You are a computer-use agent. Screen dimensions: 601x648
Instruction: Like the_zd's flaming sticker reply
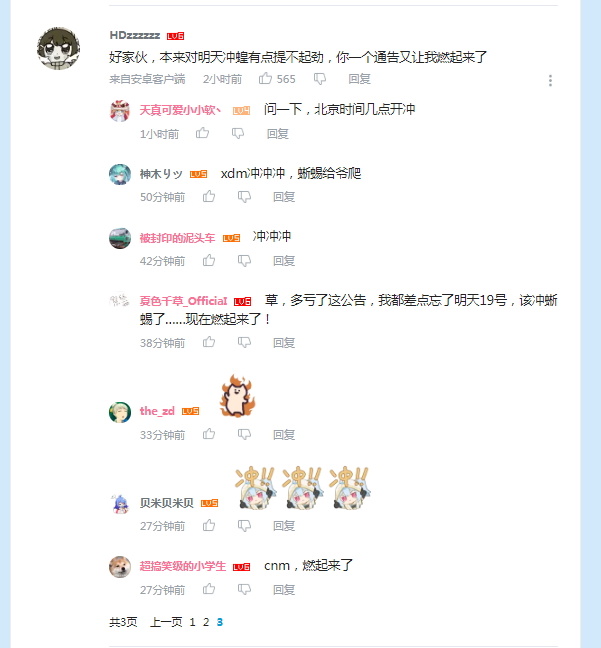(x=209, y=434)
